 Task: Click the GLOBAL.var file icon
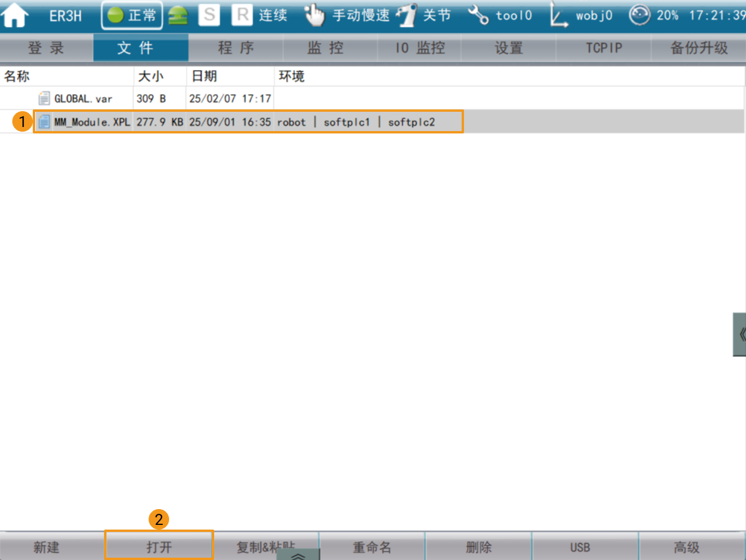coord(44,99)
